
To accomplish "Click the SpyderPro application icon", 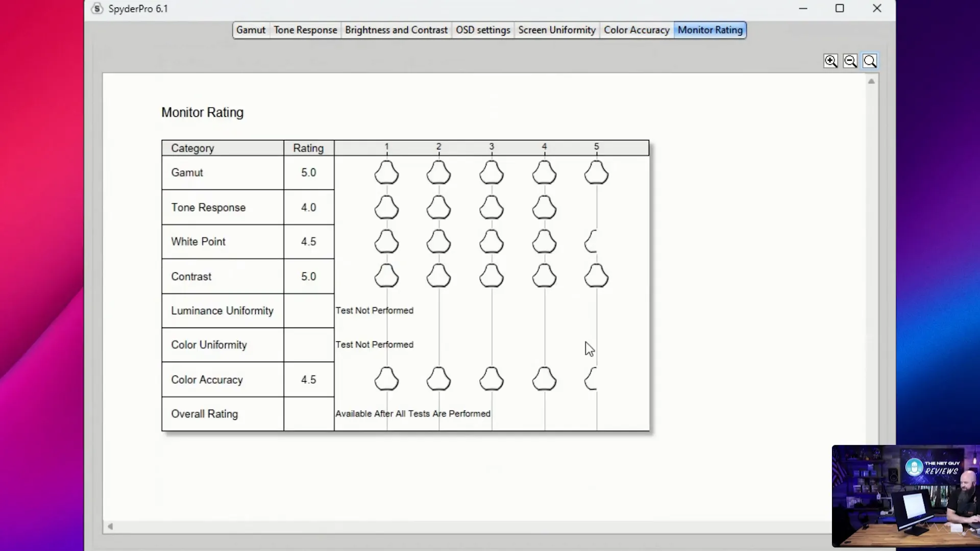I will coord(97,8).
